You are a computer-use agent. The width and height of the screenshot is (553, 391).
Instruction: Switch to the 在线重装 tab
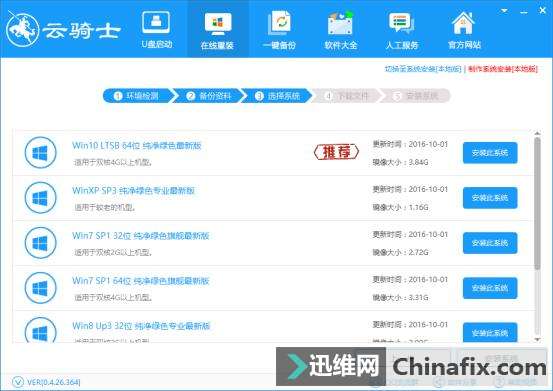click(218, 30)
